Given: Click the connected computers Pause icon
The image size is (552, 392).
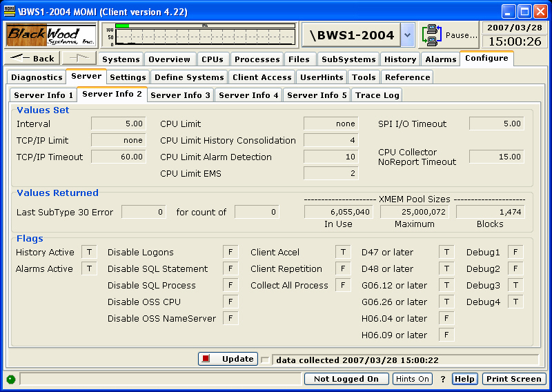Looking at the screenshot, I should point(432,35).
